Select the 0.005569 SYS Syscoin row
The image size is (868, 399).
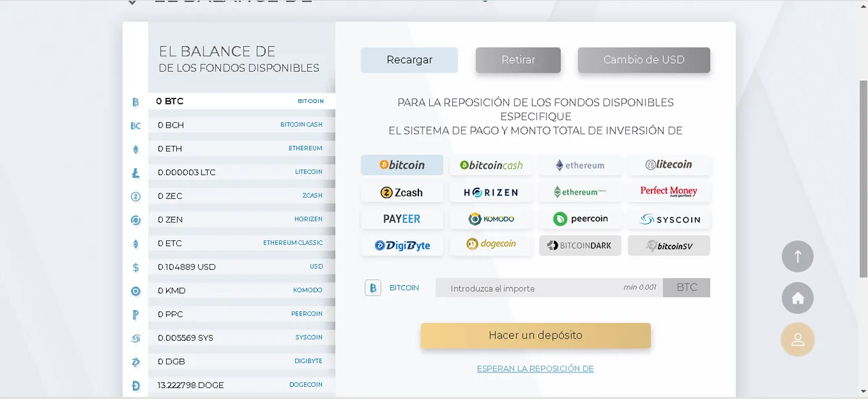pos(241,338)
